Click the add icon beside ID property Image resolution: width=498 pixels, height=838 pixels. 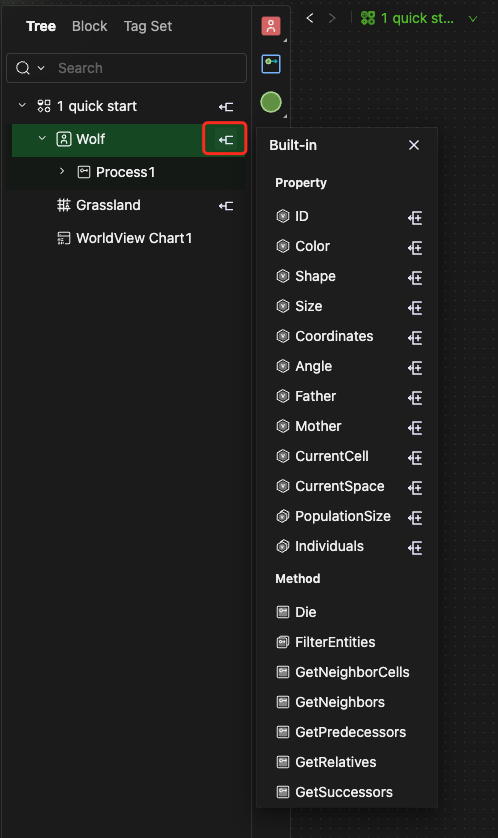(x=415, y=218)
